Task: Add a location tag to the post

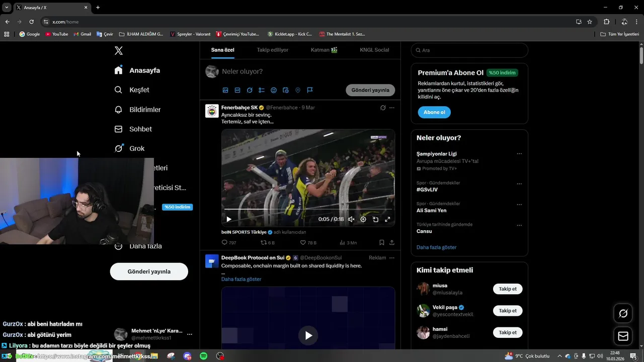Action: point(298,90)
